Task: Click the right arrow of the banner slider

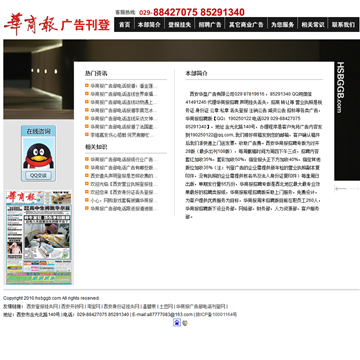Action: 354,189
